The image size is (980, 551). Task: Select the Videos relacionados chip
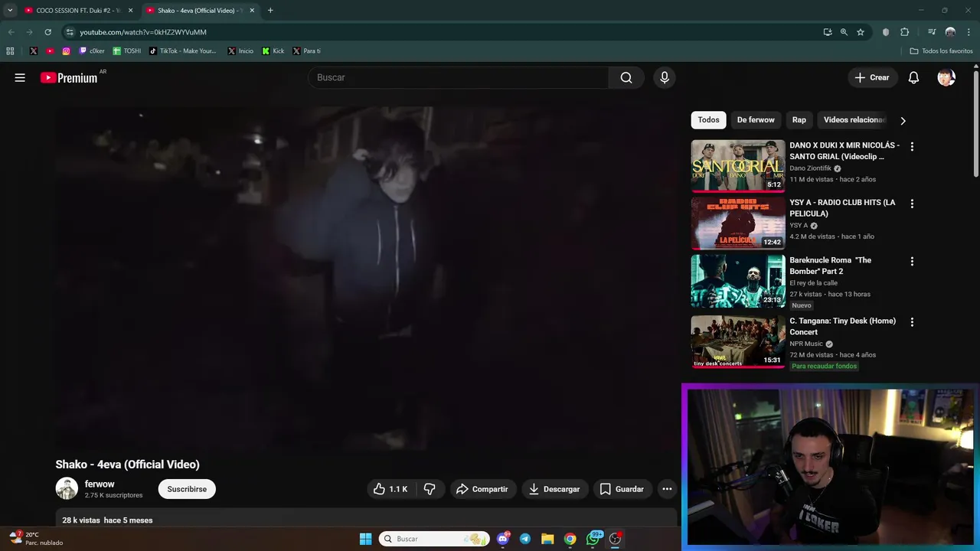tap(853, 120)
